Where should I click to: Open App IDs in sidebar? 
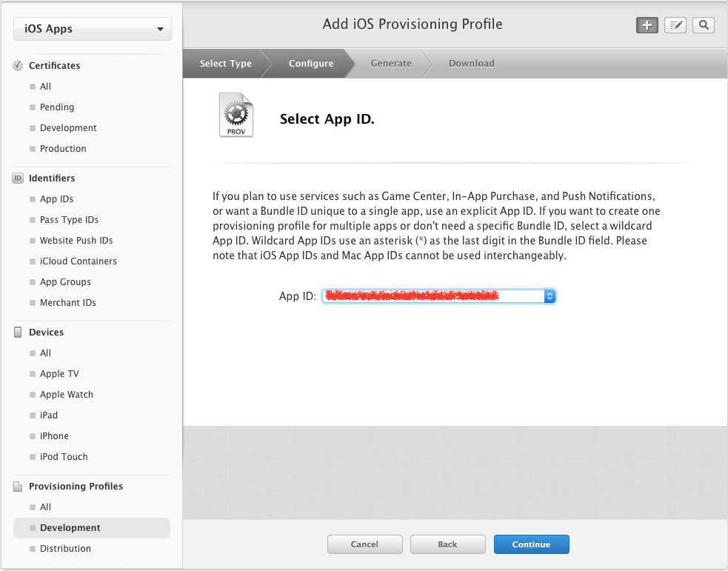[x=56, y=198]
